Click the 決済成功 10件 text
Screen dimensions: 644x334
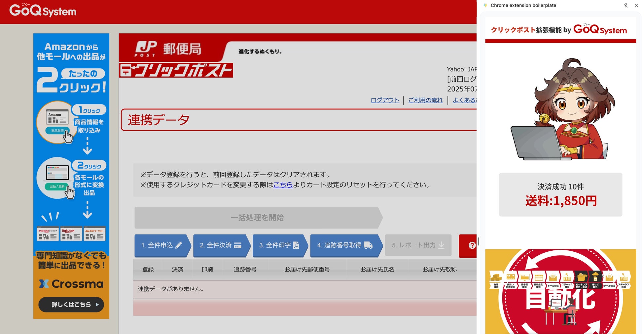point(560,187)
